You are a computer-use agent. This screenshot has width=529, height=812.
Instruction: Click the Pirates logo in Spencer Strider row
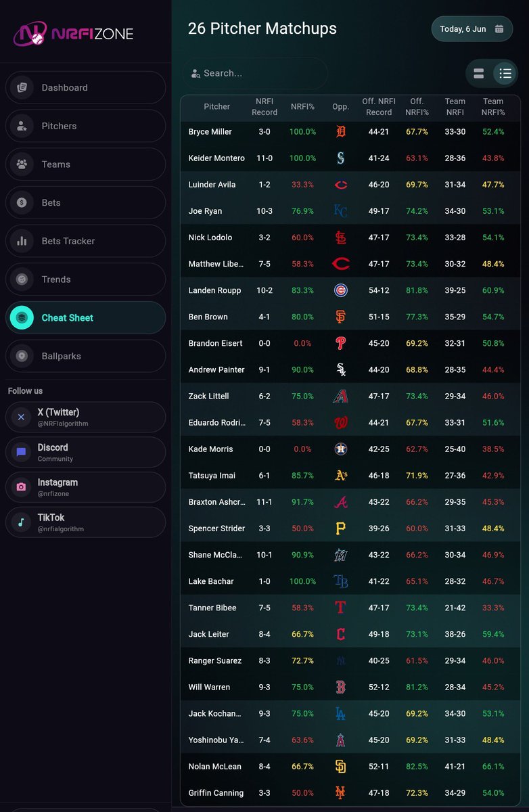pyautogui.click(x=340, y=528)
